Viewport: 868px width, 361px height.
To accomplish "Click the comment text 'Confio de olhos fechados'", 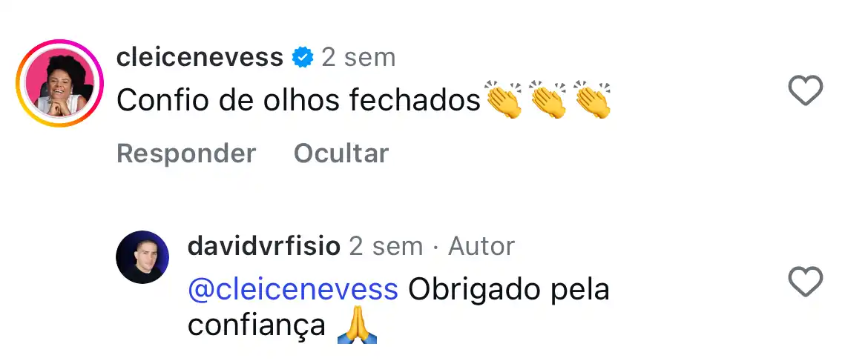I will coord(299,101).
